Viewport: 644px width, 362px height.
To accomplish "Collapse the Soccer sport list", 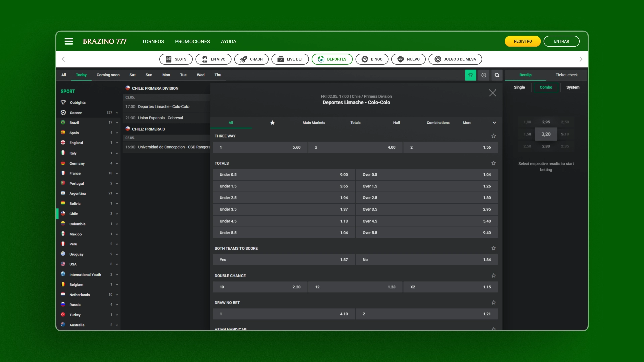I will [x=117, y=113].
